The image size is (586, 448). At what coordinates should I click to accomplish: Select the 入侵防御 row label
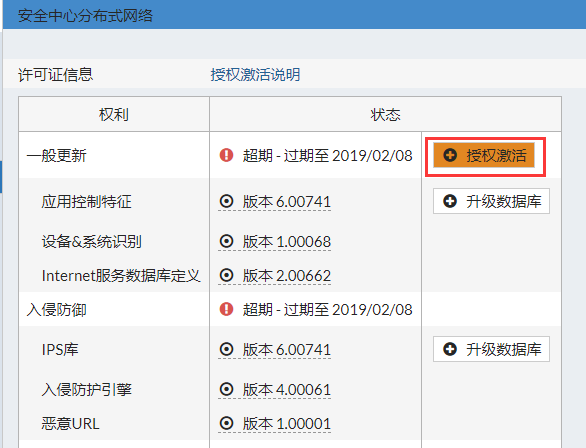56,310
